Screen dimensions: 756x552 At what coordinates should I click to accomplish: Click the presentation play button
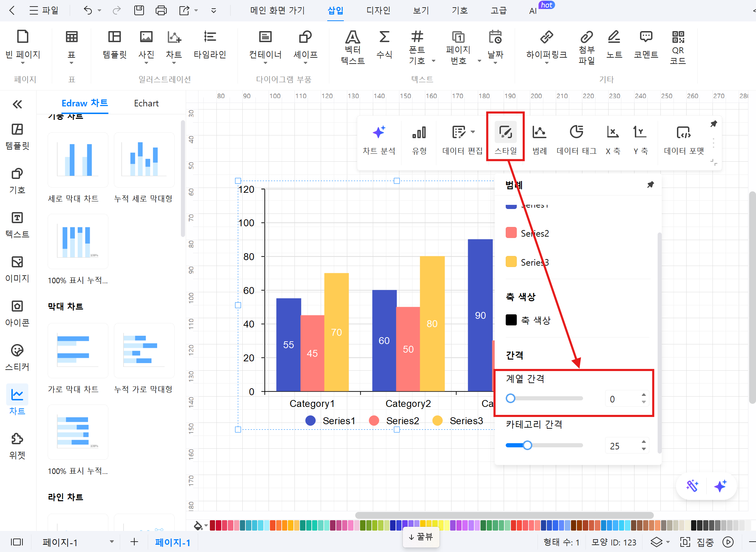coord(728,542)
